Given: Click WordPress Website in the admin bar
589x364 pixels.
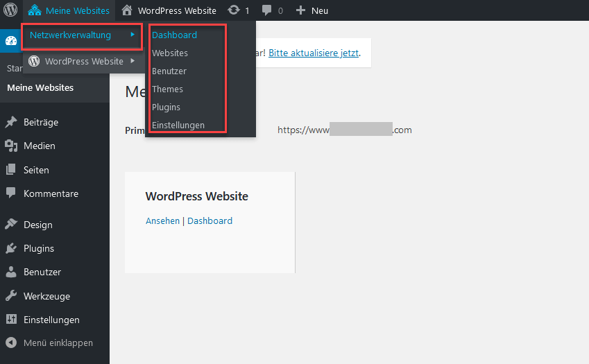Looking at the screenshot, I should point(177,10).
